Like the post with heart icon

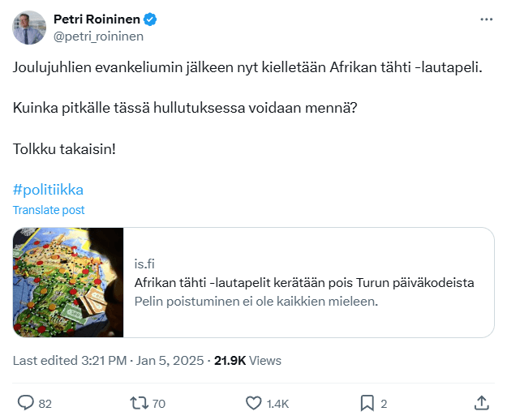click(254, 403)
